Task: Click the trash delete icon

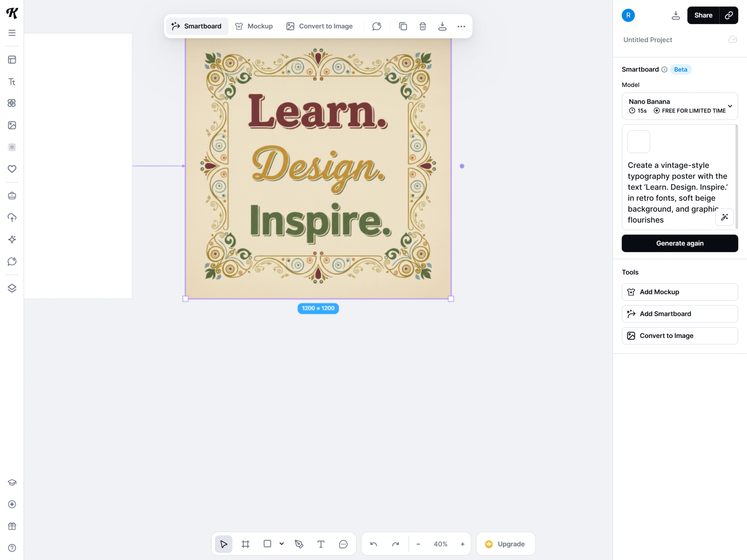Action: pos(423,26)
